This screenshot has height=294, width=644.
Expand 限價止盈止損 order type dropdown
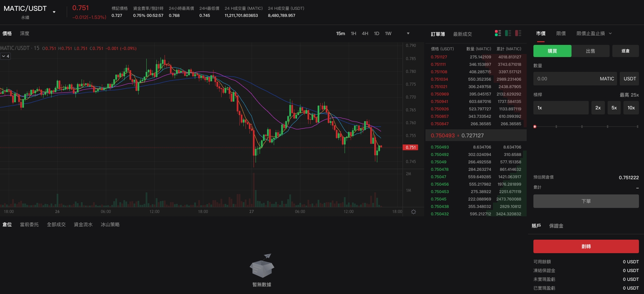click(610, 33)
